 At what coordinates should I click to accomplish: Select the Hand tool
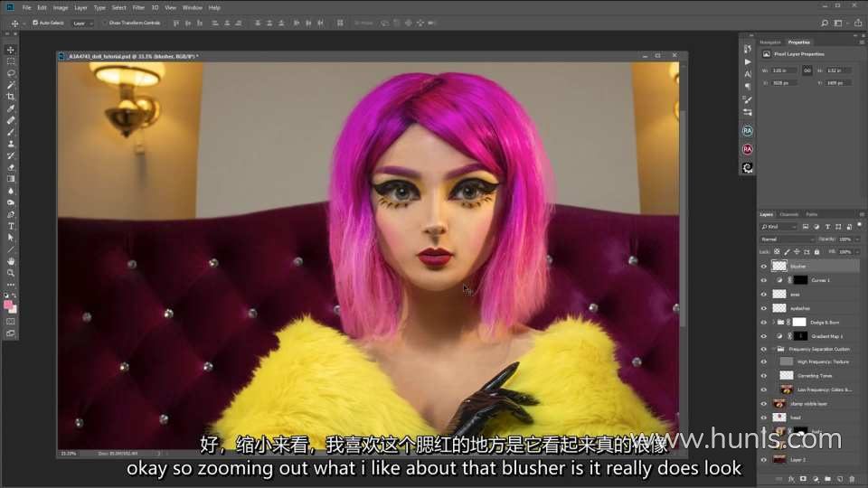pyautogui.click(x=11, y=261)
